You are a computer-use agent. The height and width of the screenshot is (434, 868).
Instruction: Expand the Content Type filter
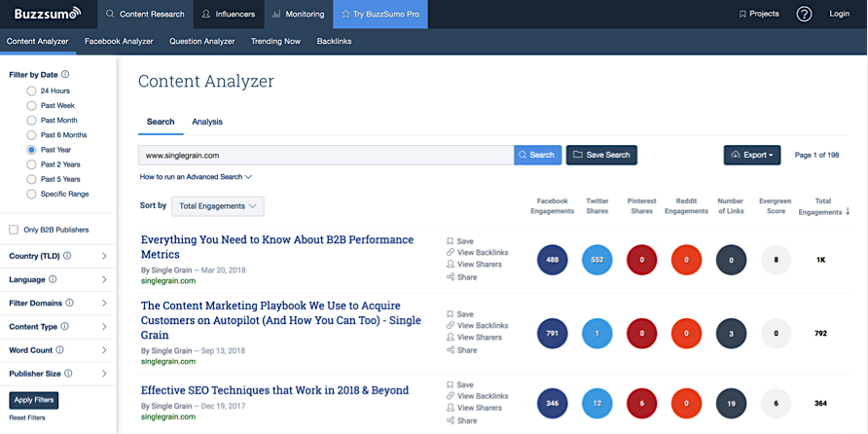(104, 327)
